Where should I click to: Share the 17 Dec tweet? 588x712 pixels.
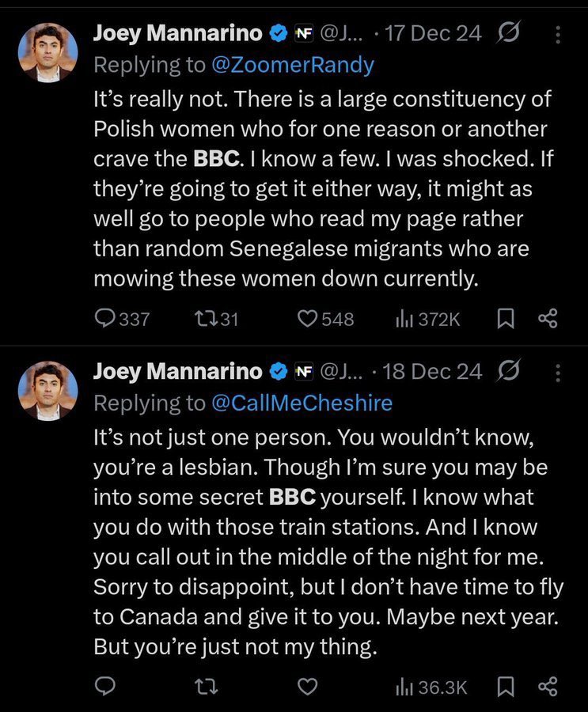click(x=548, y=318)
